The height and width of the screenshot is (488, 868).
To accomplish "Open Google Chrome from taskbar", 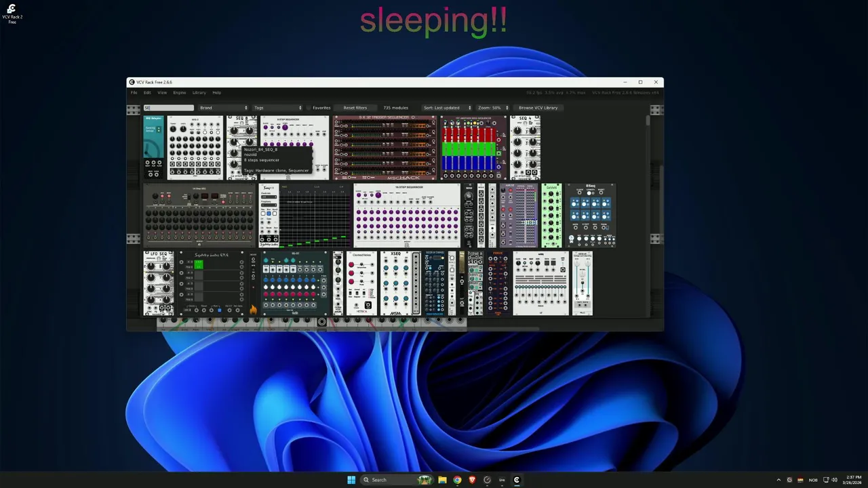I will [457, 480].
